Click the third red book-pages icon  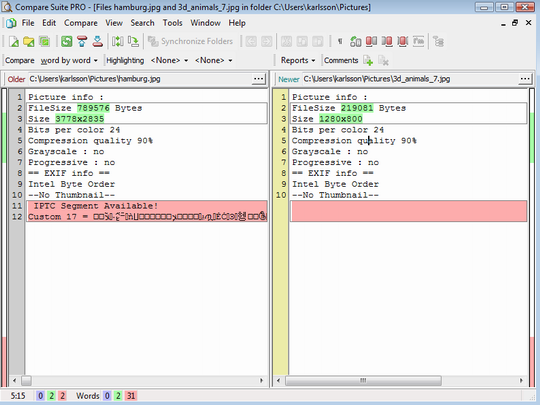point(403,42)
